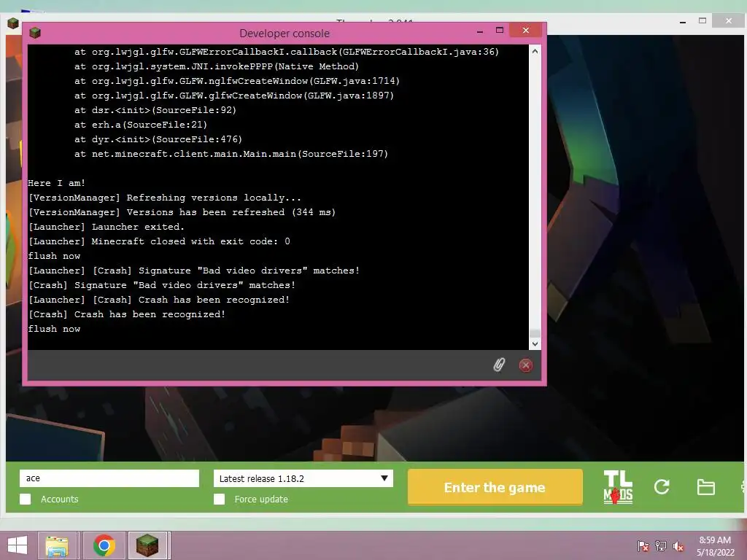Screen dimensions: 747x560
Task: Click 'glfwCreateWindow(GLFW.java:1897)' stack trace line
Action: tap(234, 96)
